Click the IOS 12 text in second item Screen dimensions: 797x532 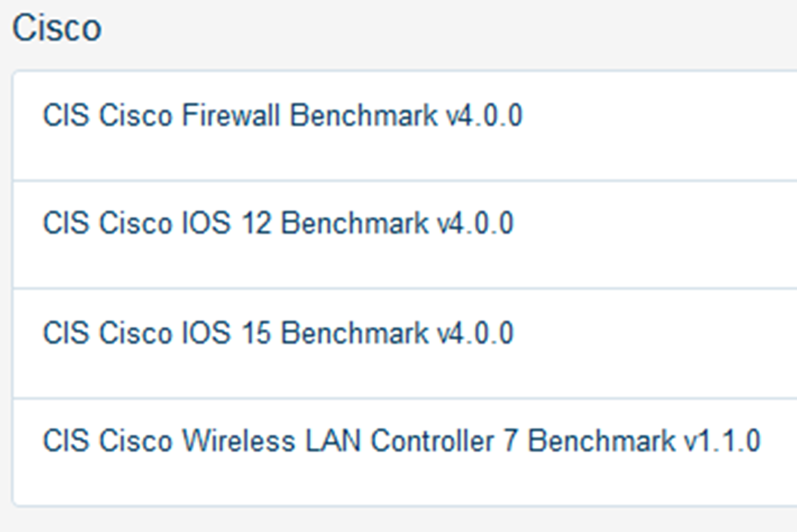pyautogui.click(x=227, y=223)
